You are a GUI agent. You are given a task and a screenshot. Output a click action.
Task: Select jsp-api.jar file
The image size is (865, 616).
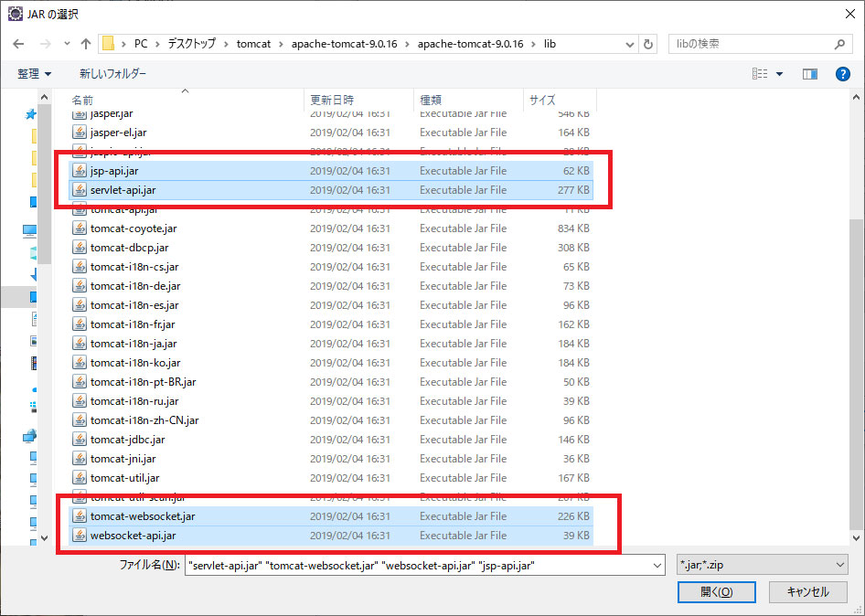(x=331, y=171)
